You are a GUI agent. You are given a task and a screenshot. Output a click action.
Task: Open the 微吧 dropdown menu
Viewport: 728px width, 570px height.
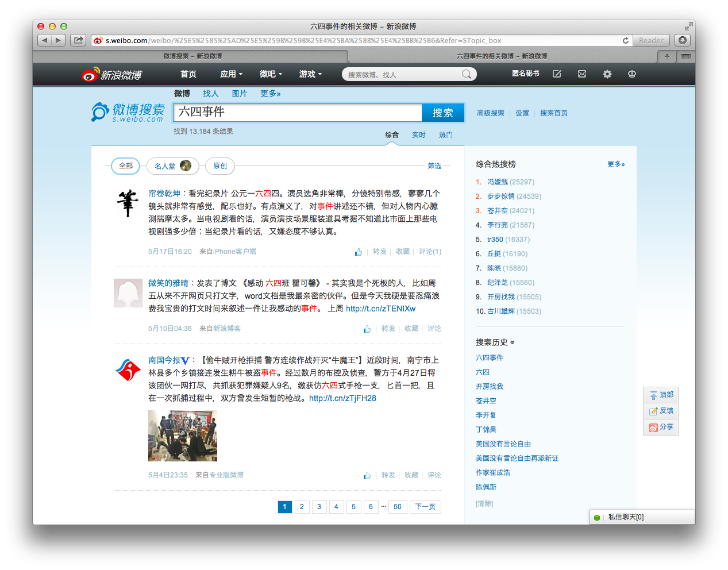pyautogui.click(x=271, y=74)
